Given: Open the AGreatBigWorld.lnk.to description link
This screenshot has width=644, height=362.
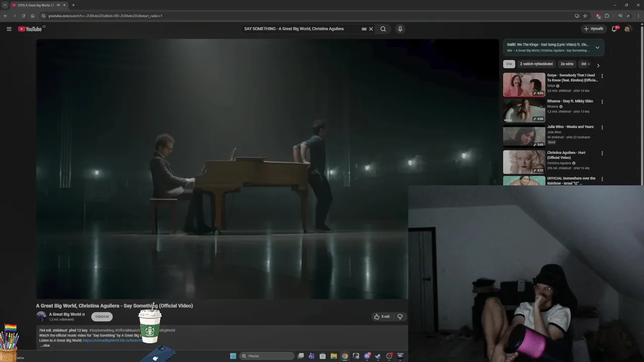Looking at the screenshot, I should 113,340.
